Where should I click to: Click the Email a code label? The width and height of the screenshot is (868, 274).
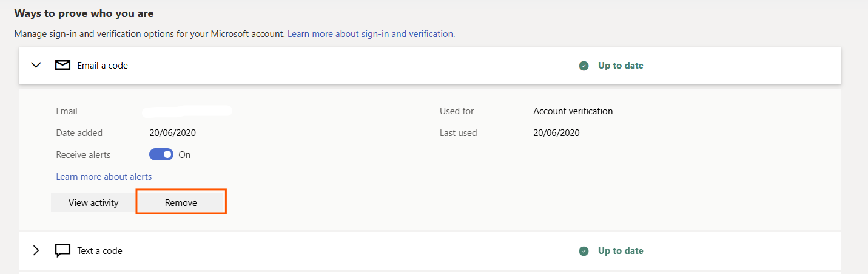click(x=103, y=66)
